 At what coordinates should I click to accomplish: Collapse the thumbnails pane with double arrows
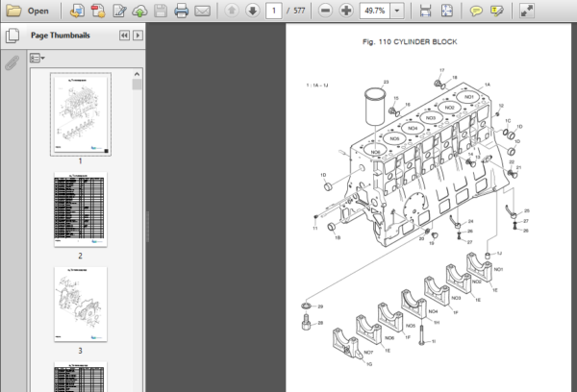pos(124,36)
